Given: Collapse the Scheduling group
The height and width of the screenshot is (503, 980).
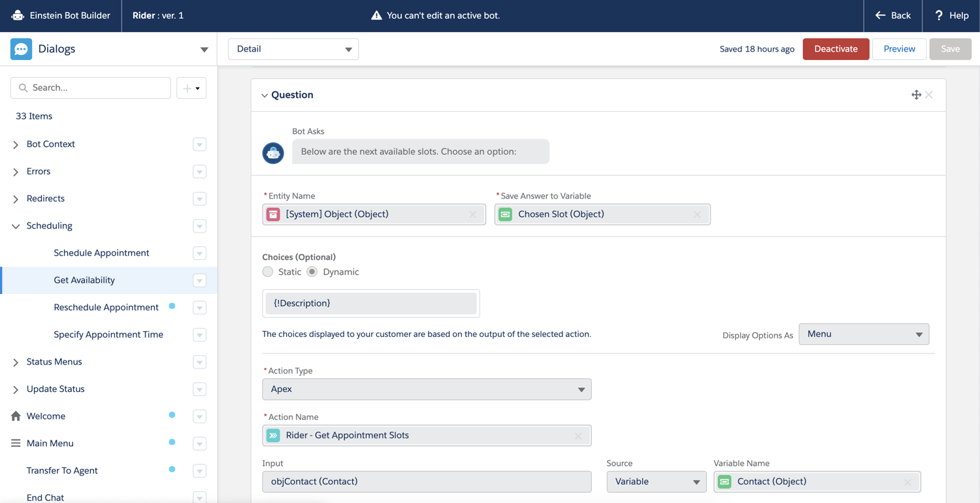Looking at the screenshot, I should pos(16,226).
